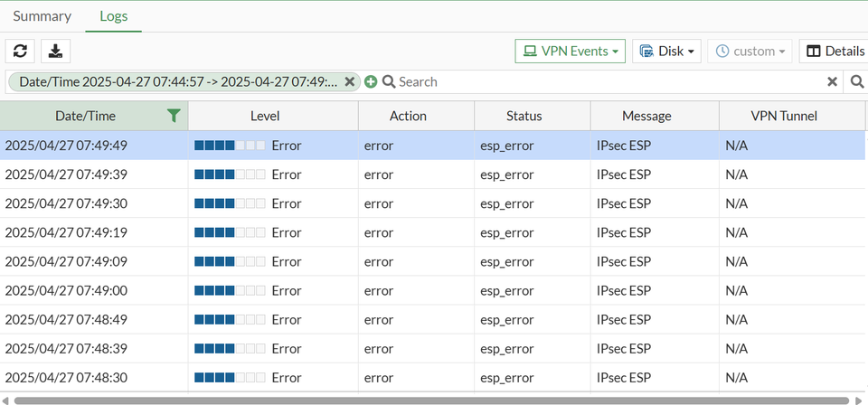Switch to the Summary tab
The image size is (868, 405).
[42, 16]
